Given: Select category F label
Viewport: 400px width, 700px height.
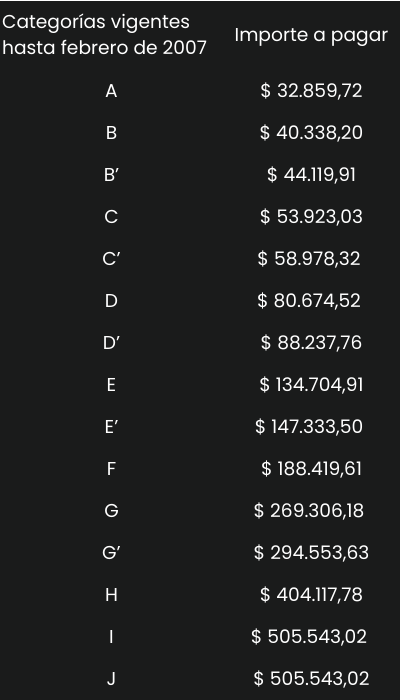Looking at the screenshot, I should 111,469.
